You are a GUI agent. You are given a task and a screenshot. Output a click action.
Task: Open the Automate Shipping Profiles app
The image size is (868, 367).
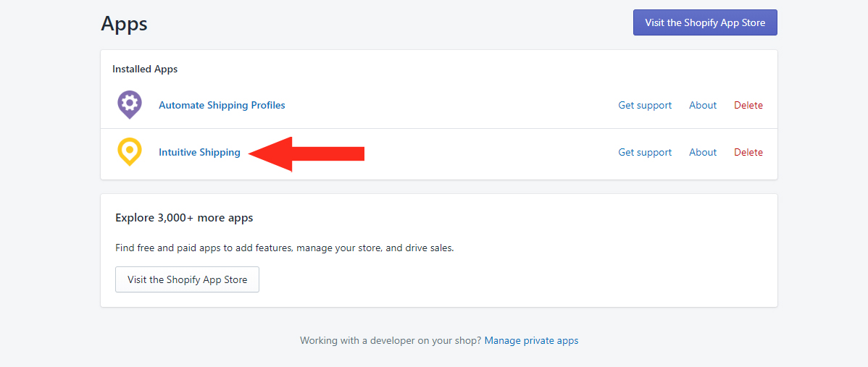222,105
